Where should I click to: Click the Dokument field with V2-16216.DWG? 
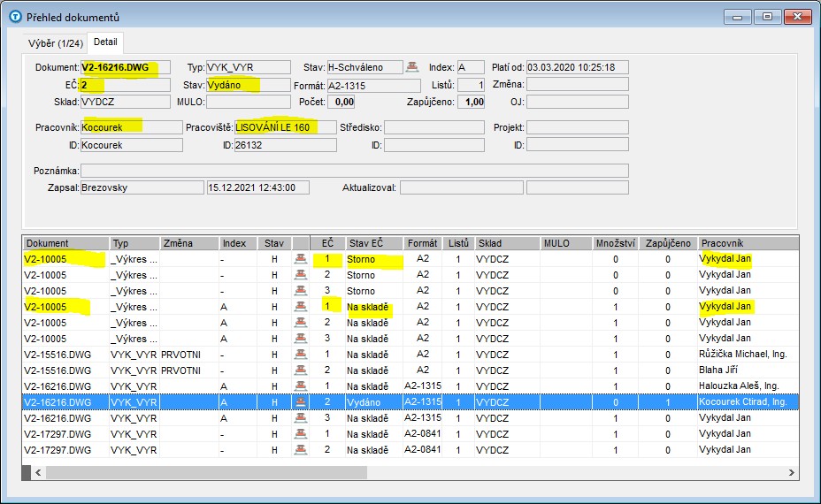[126, 67]
